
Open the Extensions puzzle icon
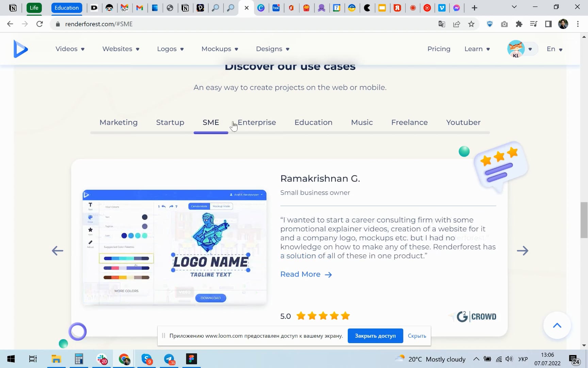(519, 24)
